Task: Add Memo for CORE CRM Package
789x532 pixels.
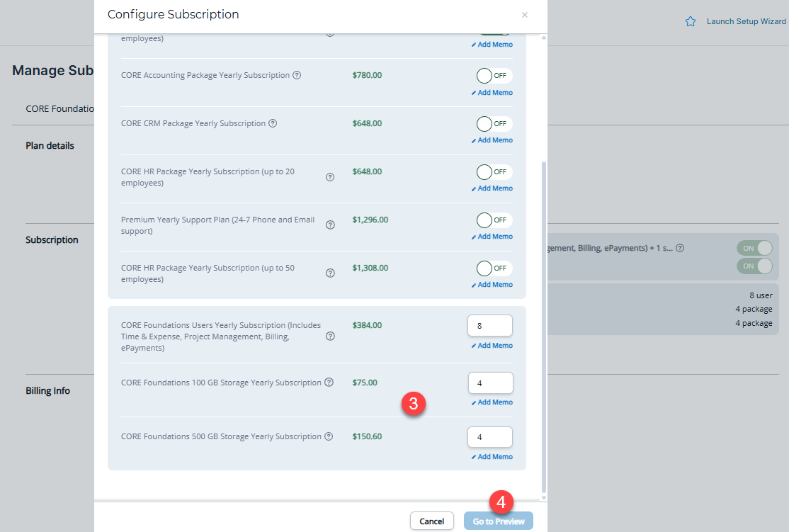Action: pos(492,140)
